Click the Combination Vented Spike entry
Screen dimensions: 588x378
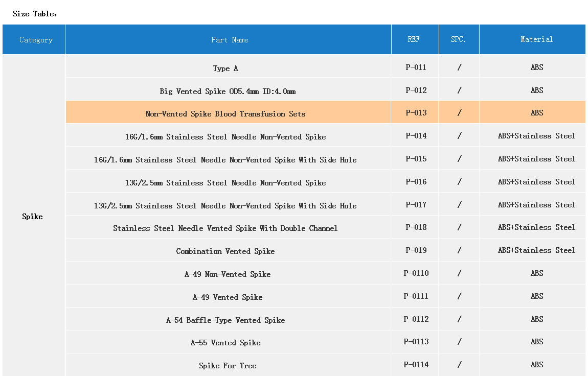[x=225, y=251]
